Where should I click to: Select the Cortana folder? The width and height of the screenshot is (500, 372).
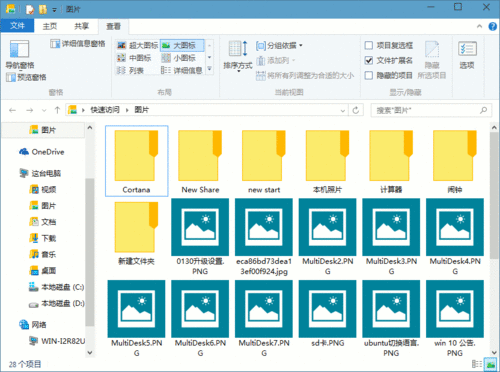(136, 161)
